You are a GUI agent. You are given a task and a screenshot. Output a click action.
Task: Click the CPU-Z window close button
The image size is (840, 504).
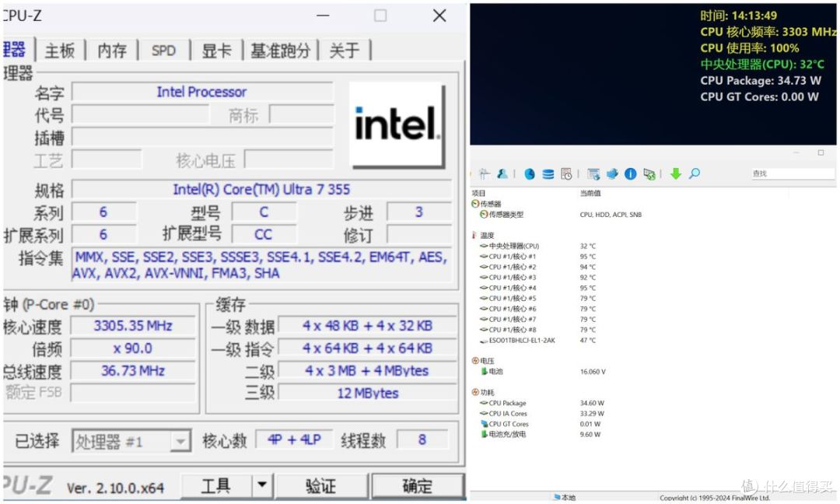point(439,16)
